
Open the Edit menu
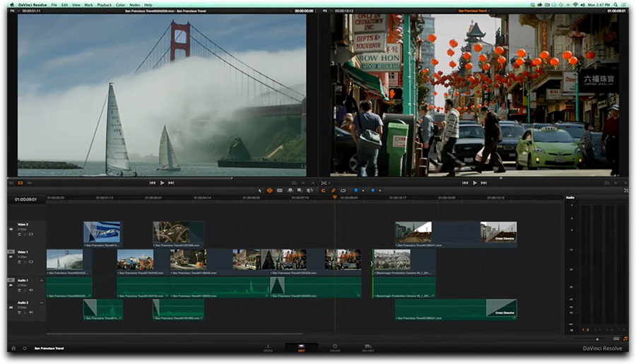tap(64, 5)
